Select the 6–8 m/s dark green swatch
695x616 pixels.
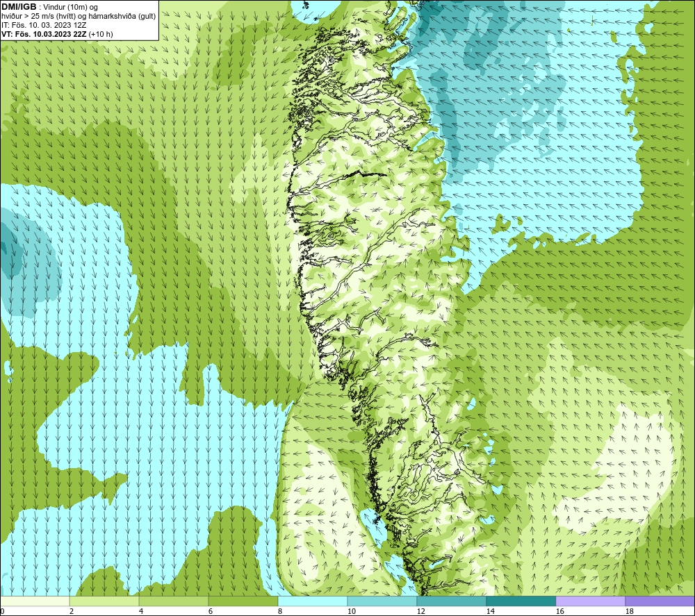243,601
